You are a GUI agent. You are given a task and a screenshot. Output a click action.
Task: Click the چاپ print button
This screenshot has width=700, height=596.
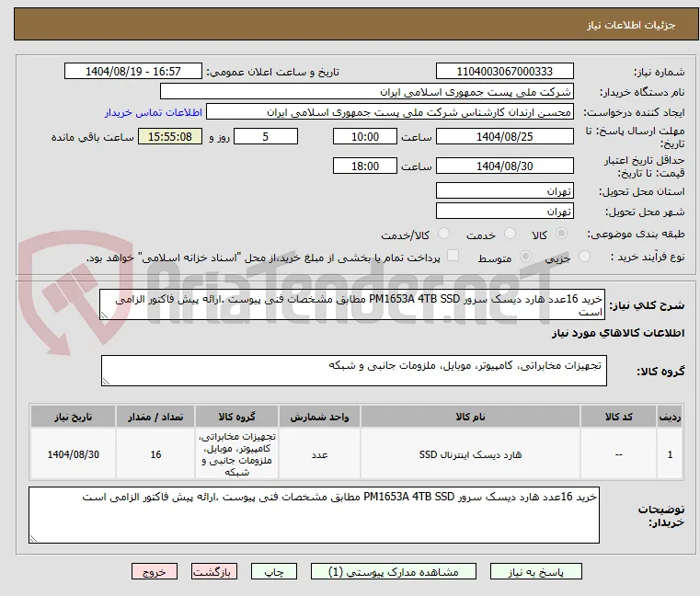pyautogui.click(x=274, y=572)
